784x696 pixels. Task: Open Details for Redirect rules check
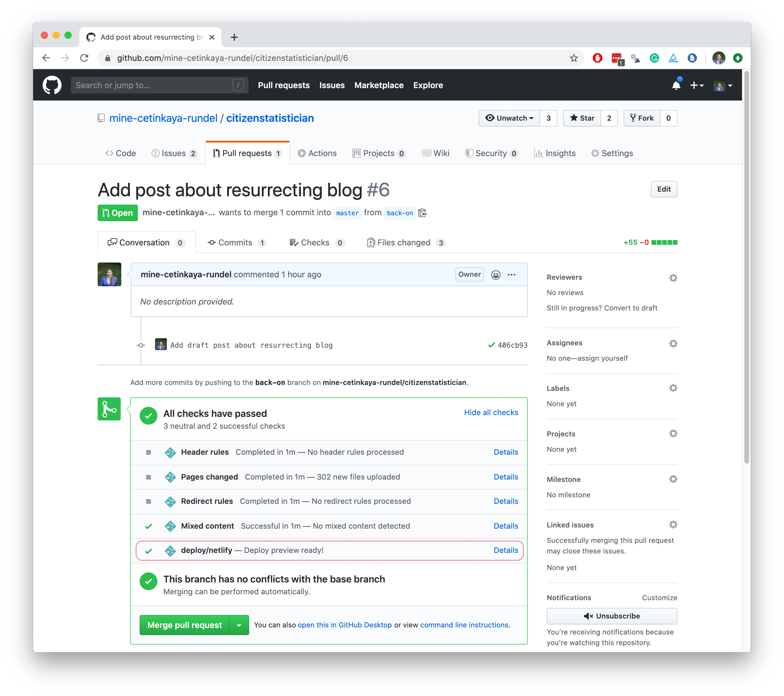[x=506, y=501]
